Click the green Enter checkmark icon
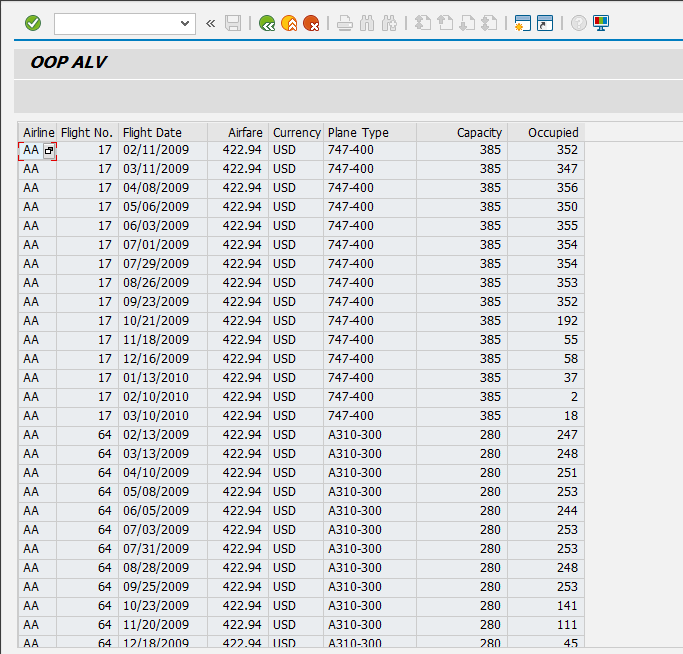This screenshot has width=683, height=654. tap(33, 22)
